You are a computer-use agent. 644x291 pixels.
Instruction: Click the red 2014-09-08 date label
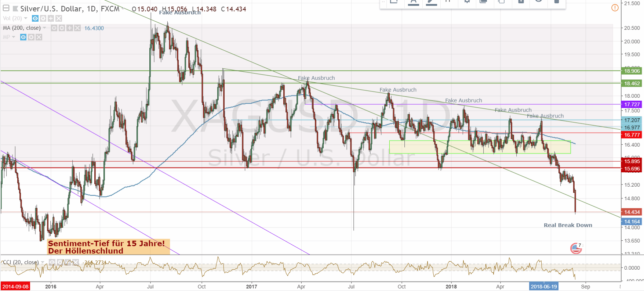[15, 287]
